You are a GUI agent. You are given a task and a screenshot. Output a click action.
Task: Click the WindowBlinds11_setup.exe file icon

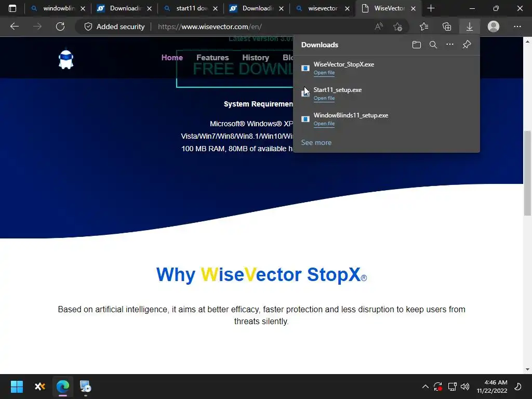click(x=305, y=119)
